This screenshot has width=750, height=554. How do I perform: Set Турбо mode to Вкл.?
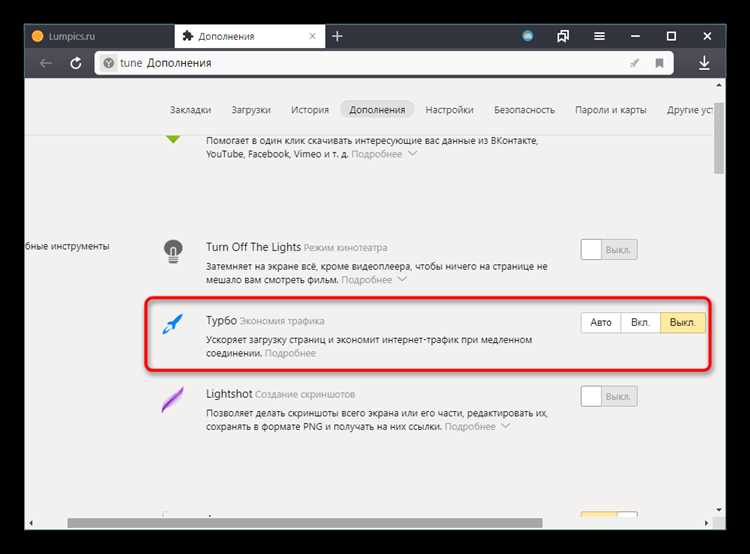coord(640,323)
